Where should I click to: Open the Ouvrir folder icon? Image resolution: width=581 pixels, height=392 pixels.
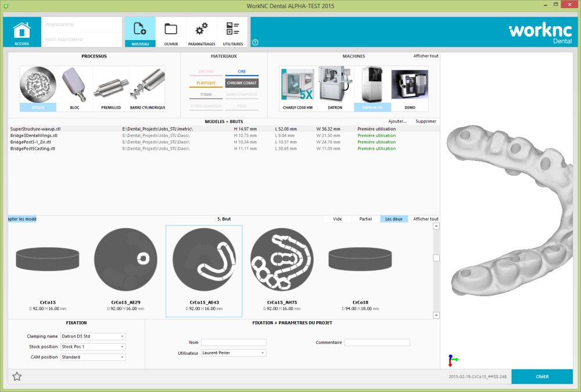pyautogui.click(x=171, y=32)
